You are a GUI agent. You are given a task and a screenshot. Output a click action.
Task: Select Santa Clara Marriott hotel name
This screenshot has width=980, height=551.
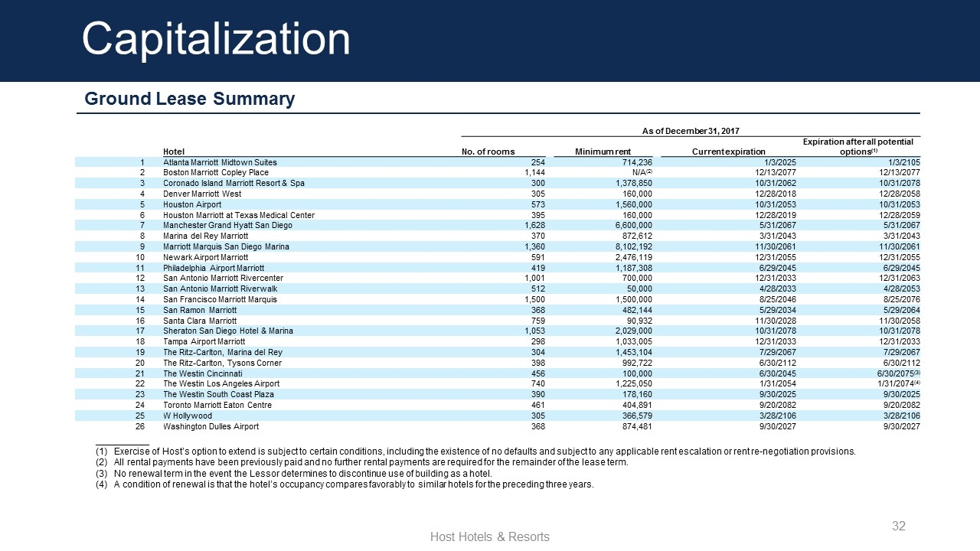[x=200, y=321]
